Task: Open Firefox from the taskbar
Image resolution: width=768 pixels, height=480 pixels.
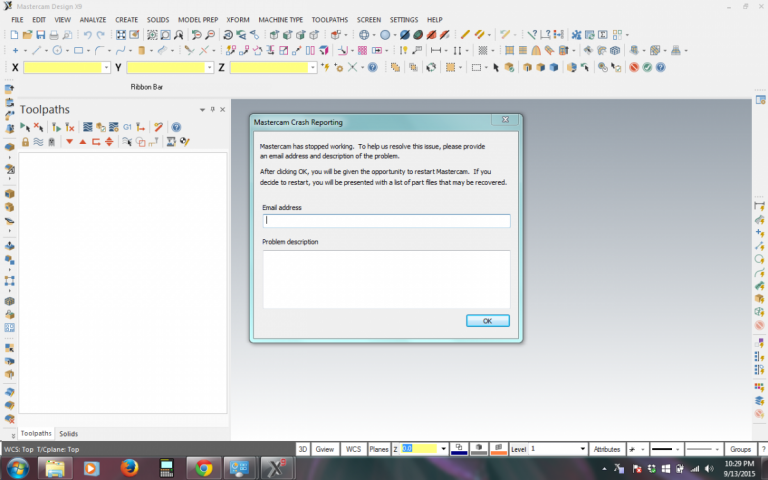Action: point(129,468)
